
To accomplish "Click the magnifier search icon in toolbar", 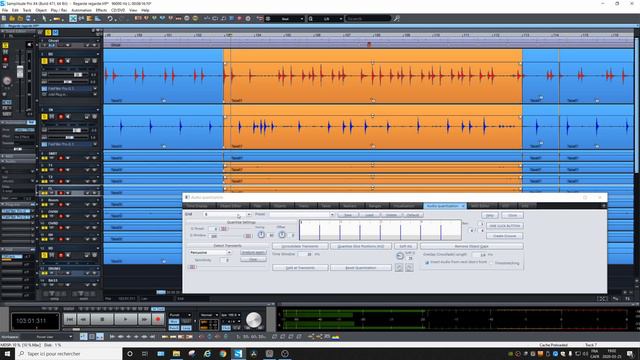I will tap(396, 18).
